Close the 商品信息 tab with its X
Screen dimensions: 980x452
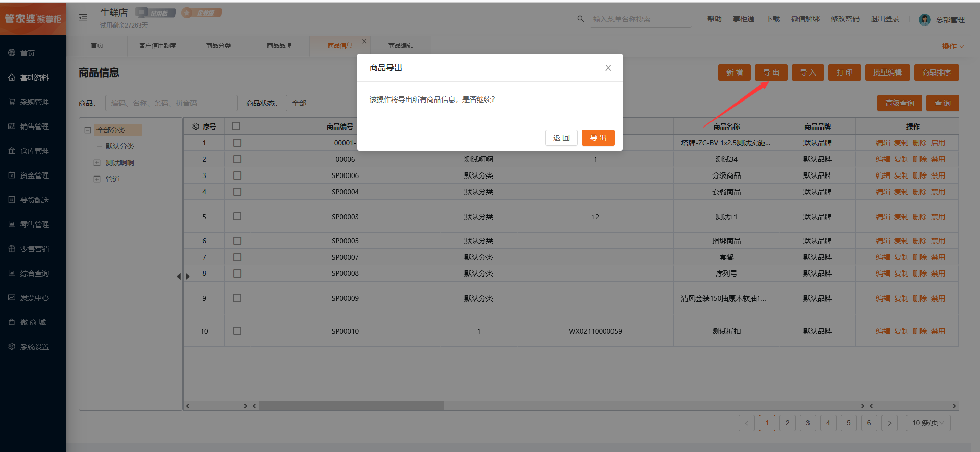[x=364, y=41]
